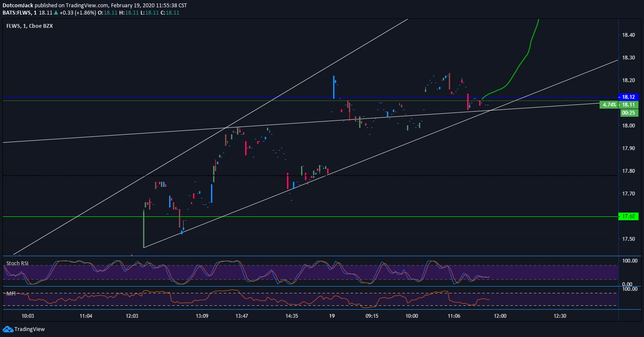Viewport: 644px width, 337px height.
Task: Click the DotcomJack author name
Action: coord(18,6)
